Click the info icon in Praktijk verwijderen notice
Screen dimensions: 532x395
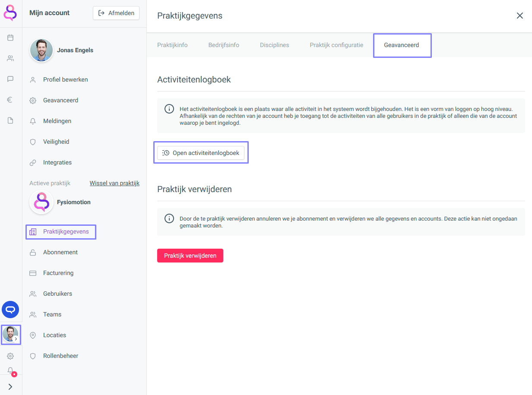[169, 218]
